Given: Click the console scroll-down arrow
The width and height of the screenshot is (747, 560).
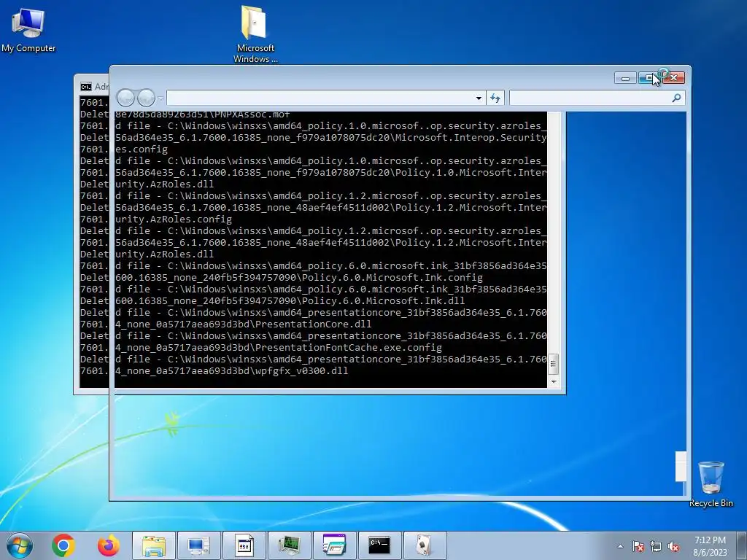Looking at the screenshot, I should (553, 381).
